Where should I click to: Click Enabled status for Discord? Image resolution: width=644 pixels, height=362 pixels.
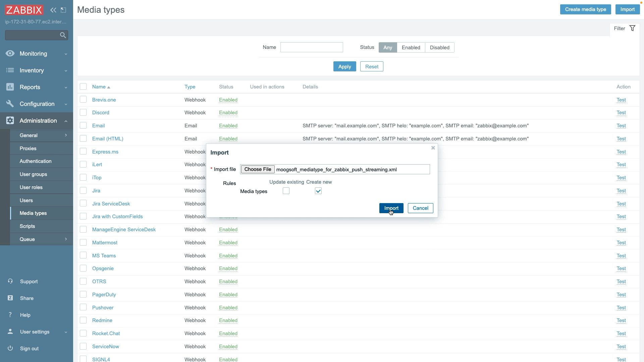(x=228, y=113)
